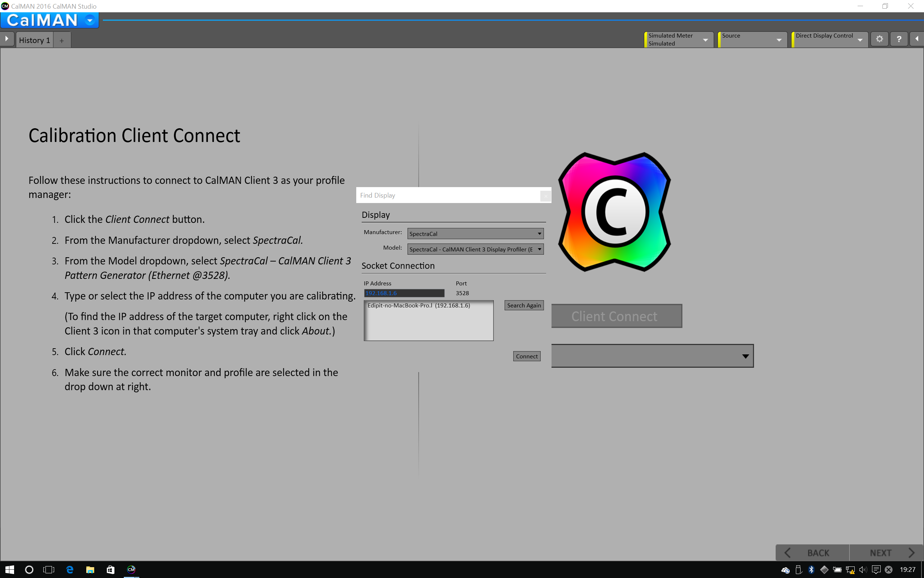This screenshot has width=924, height=578.
Task: Click the safely remove hardware tray icon
Action: click(798, 570)
